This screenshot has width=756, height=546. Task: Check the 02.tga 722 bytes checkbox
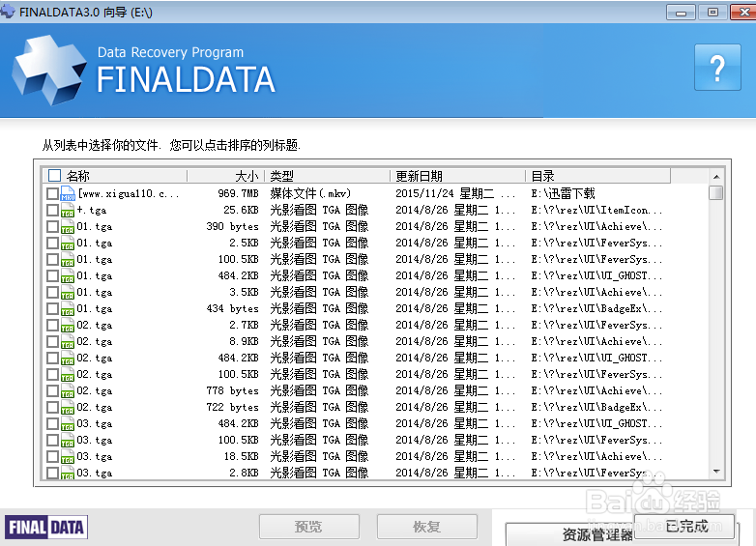click(x=52, y=407)
